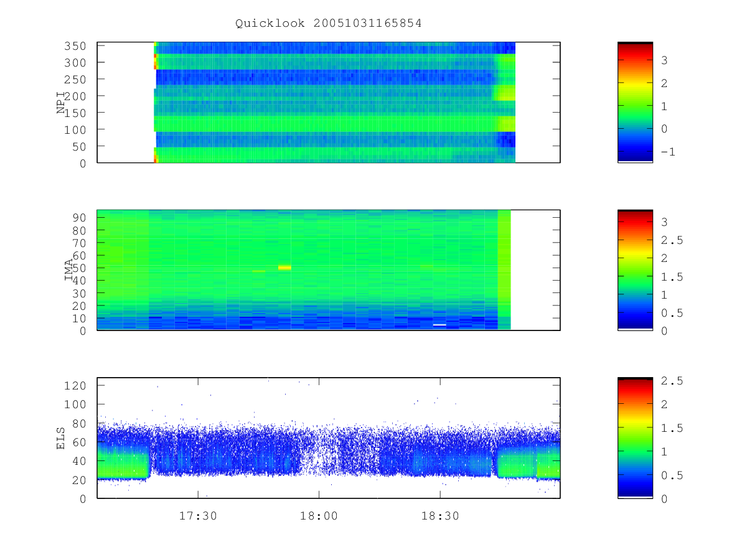Click the 17:30 time tick label
The height and width of the screenshot is (560, 747).
(x=198, y=515)
